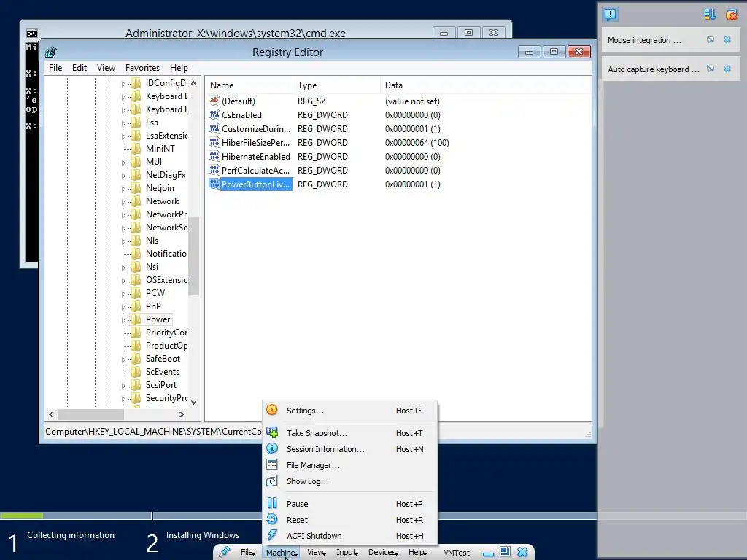The height and width of the screenshot is (560, 747).
Task: Open View dropdown in mini toolbar
Action: pos(317,552)
